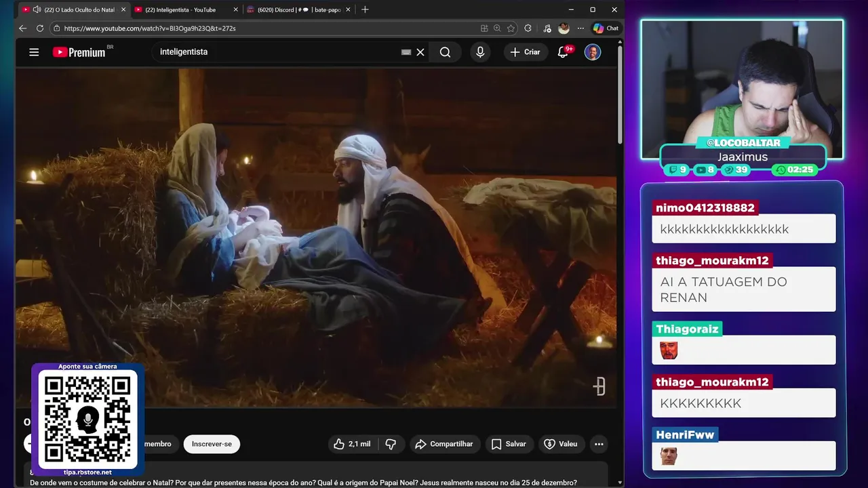The width and height of the screenshot is (868, 488).
Task: Open Compartilhar share dialog
Action: click(x=444, y=444)
